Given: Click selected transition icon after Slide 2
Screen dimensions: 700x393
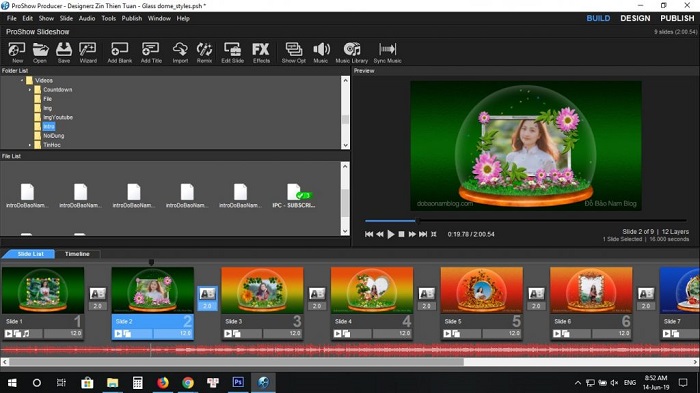Looking at the screenshot, I should (207, 294).
